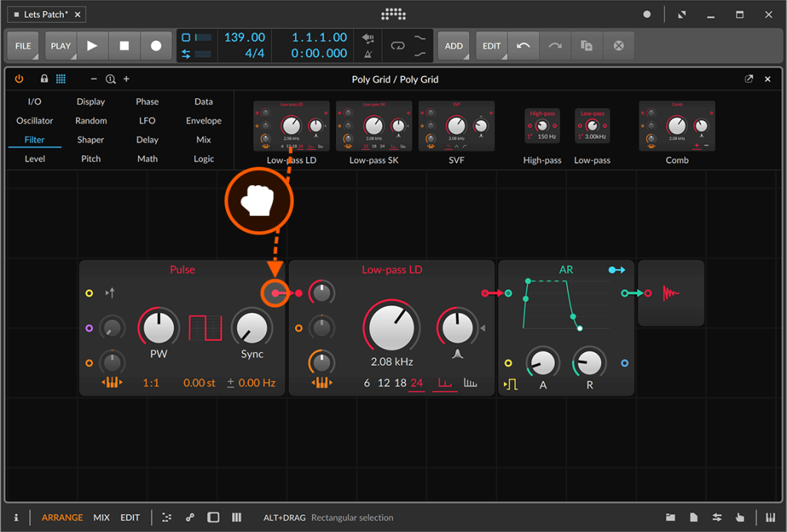Screen dimensions: 787x532
Task: Expand the PLAY options menu
Action: pyautogui.click(x=61, y=46)
